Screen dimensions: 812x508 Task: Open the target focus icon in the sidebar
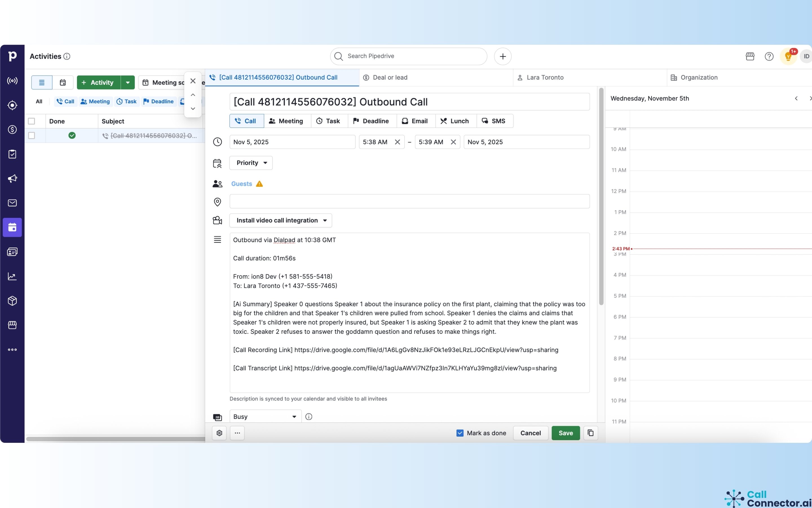(x=12, y=105)
